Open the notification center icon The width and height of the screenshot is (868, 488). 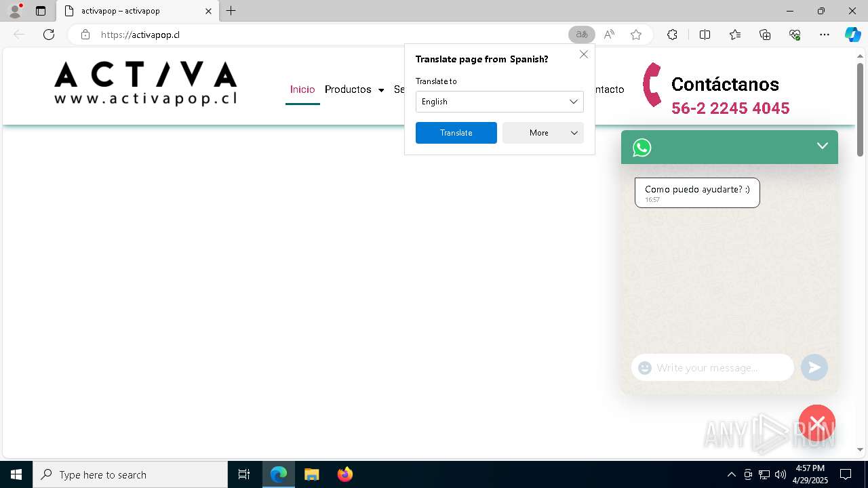click(846, 474)
